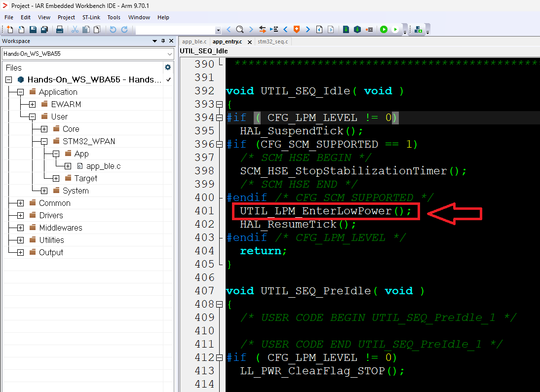Click the Redo toolbar icon

pos(123,29)
